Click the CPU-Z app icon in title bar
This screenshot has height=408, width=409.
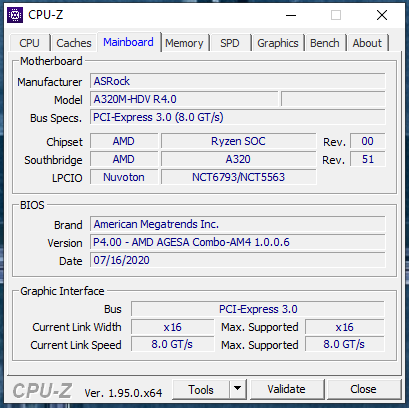point(15,15)
